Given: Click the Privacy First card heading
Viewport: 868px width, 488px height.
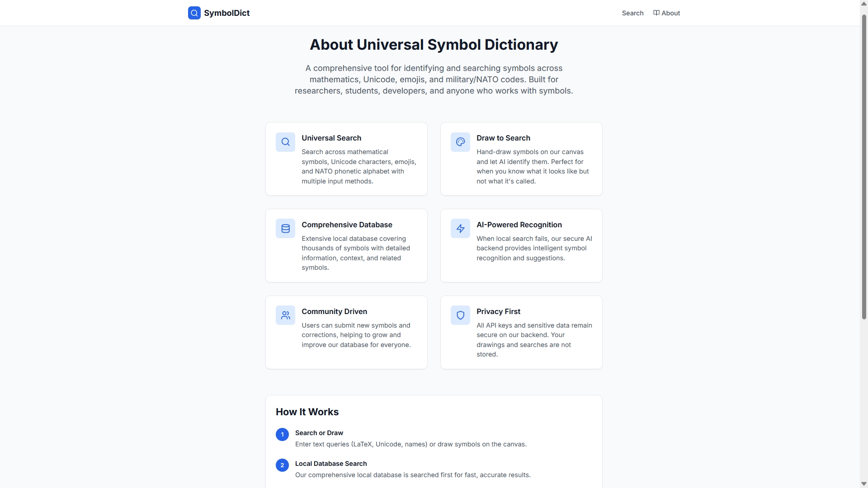Looking at the screenshot, I should (498, 311).
